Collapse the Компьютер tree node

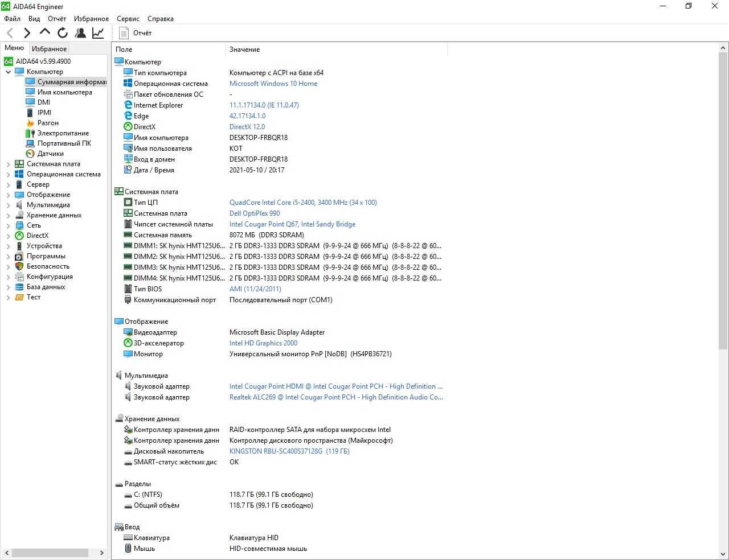(x=8, y=72)
